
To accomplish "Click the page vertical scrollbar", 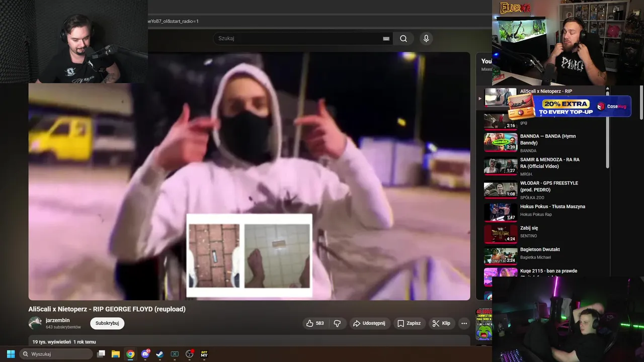I will click(640, 103).
